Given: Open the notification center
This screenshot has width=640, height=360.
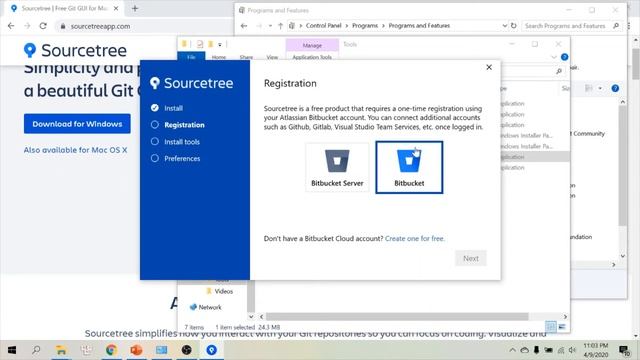Looking at the screenshot, I should pos(624,350).
